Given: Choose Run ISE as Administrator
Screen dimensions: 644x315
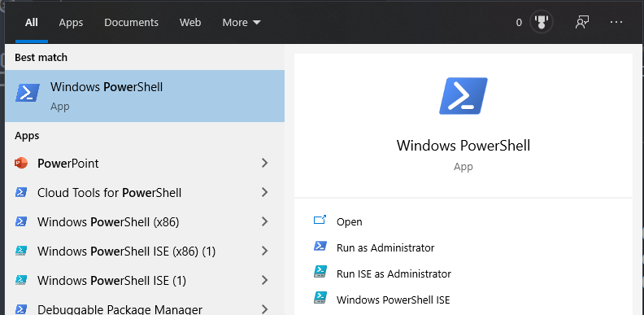Looking at the screenshot, I should pos(394,273).
